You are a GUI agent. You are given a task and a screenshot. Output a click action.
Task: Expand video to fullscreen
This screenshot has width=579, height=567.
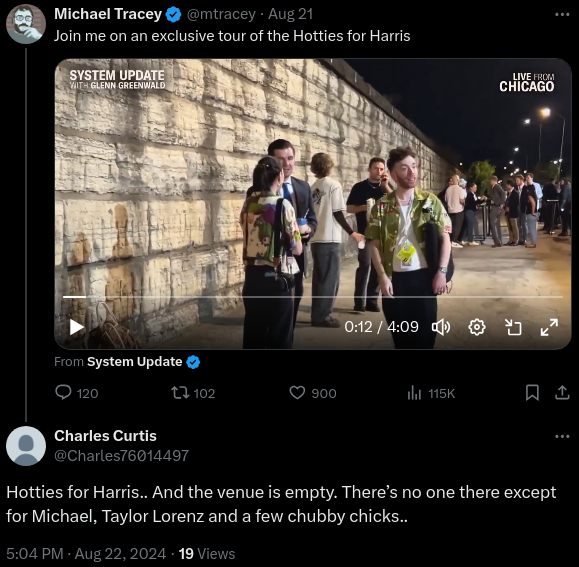(549, 327)
